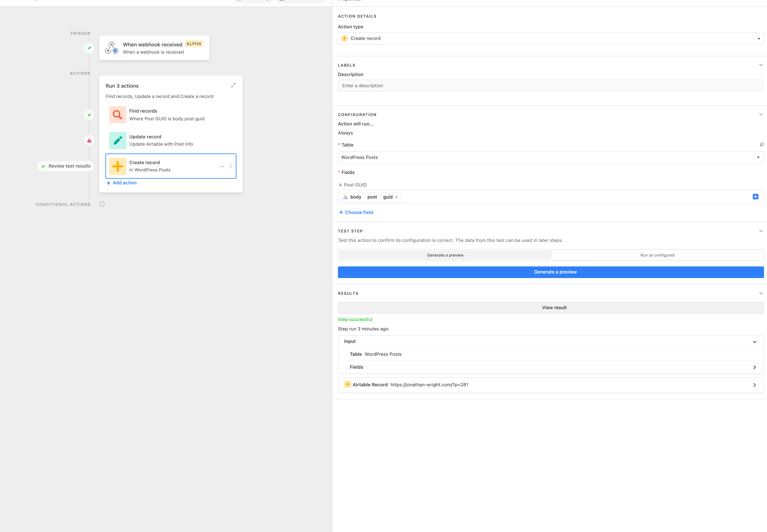Click the Update record warning indicator
This screenshot has height=532, width=767.
click(89, 141)
